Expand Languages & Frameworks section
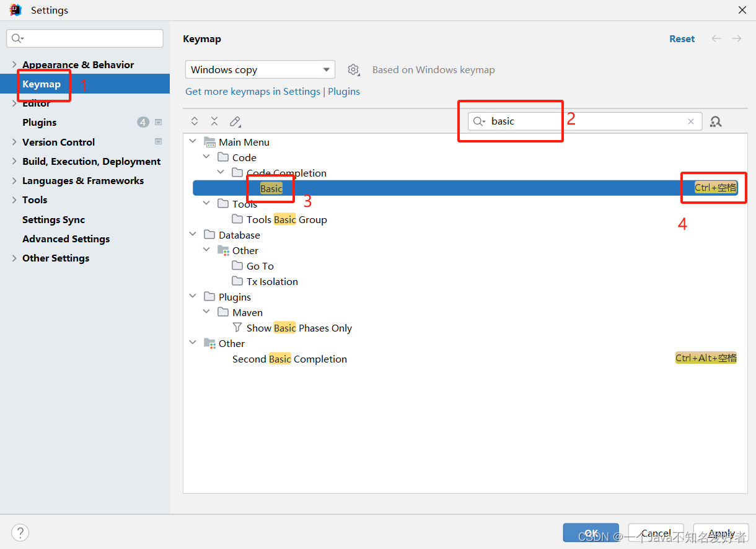756x549 pixels. click(x=14, y=181)
